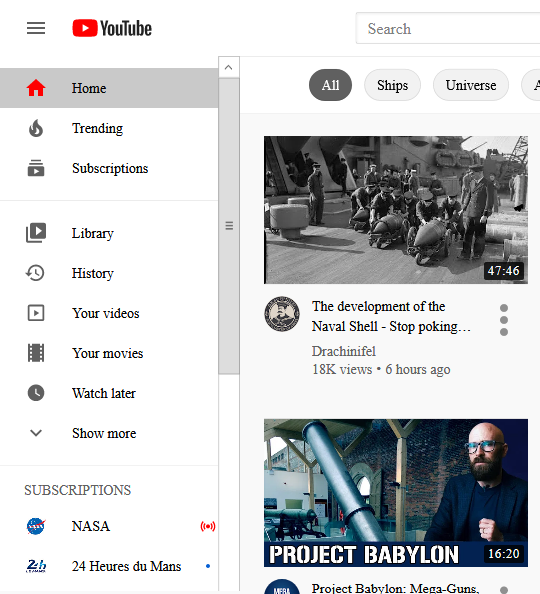540x594 pixels.
Task: Open Your videos in the sidebar
Action: [109, 313]
